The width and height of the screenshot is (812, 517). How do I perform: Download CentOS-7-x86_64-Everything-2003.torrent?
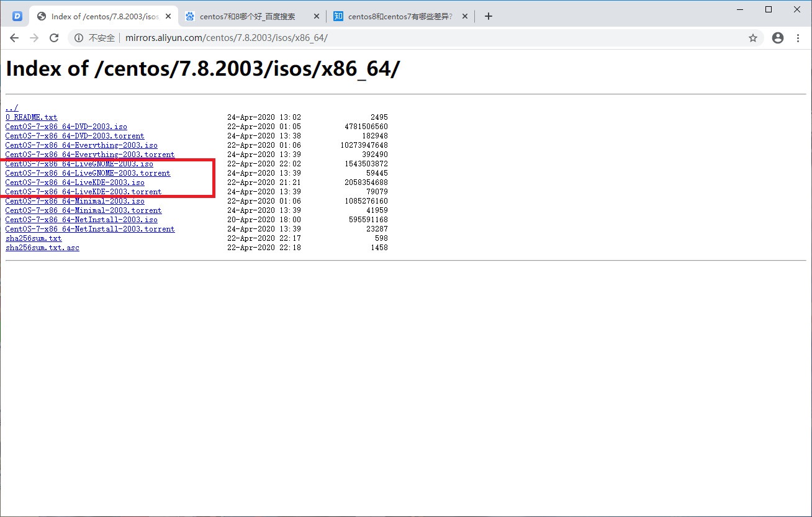90,155
